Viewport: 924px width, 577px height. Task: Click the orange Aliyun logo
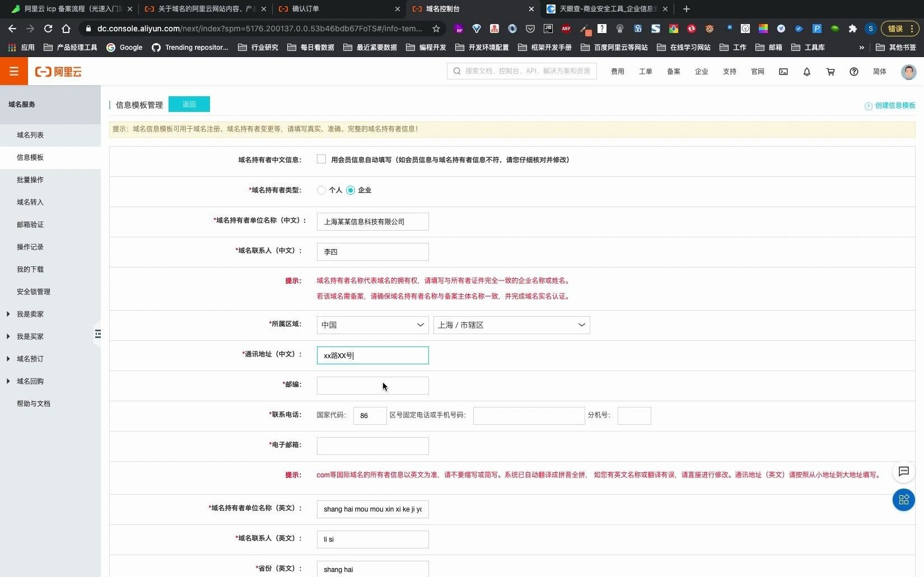click(x=58, y=72)
